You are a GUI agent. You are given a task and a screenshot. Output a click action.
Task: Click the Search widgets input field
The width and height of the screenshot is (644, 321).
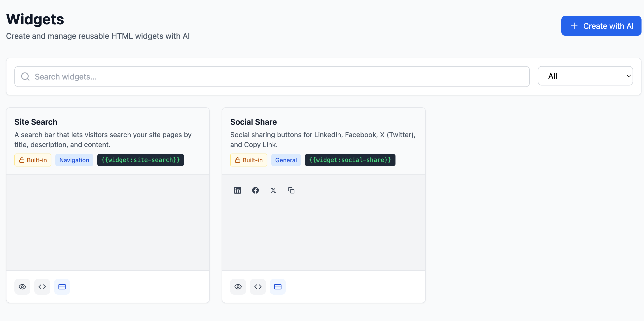coord(272,77)
